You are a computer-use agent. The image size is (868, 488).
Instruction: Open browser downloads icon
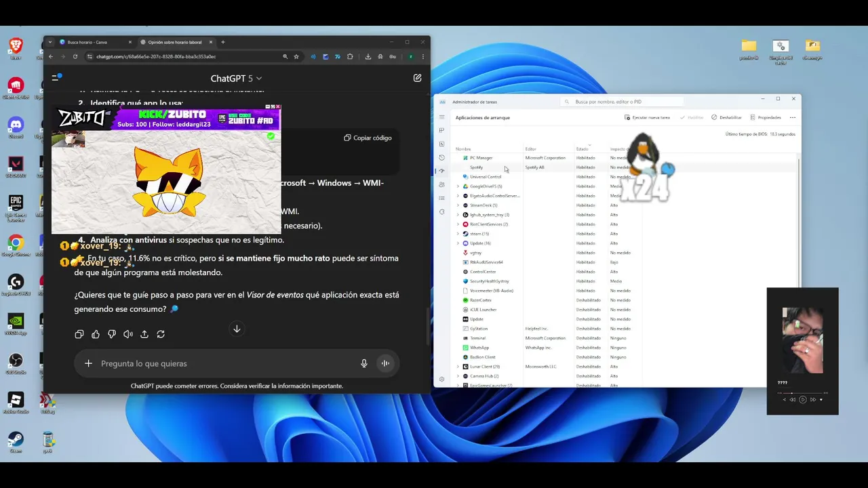[x=367, y=57]
